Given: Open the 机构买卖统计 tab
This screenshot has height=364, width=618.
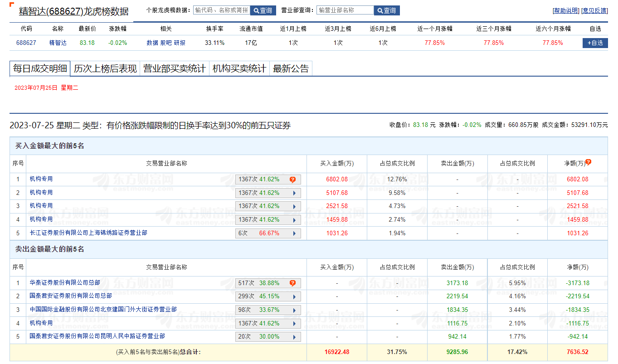Looking at the screenshot, I should click(239, 69).
